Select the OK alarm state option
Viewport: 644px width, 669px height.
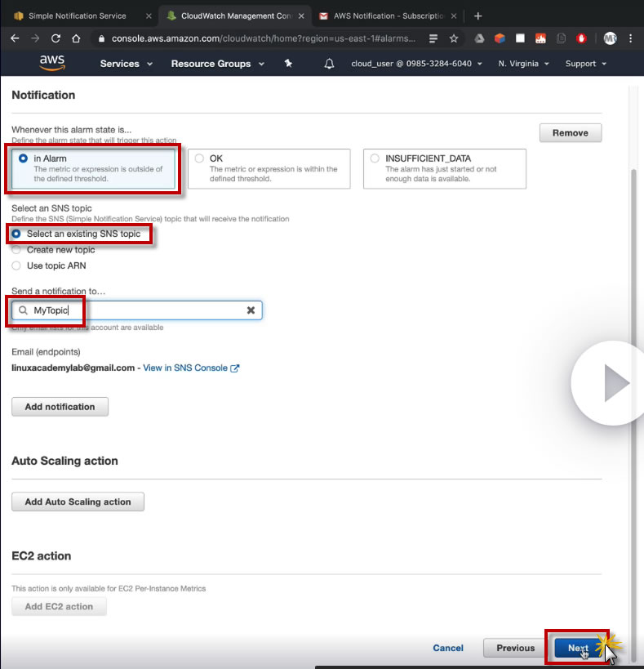[x=269, y=168]
